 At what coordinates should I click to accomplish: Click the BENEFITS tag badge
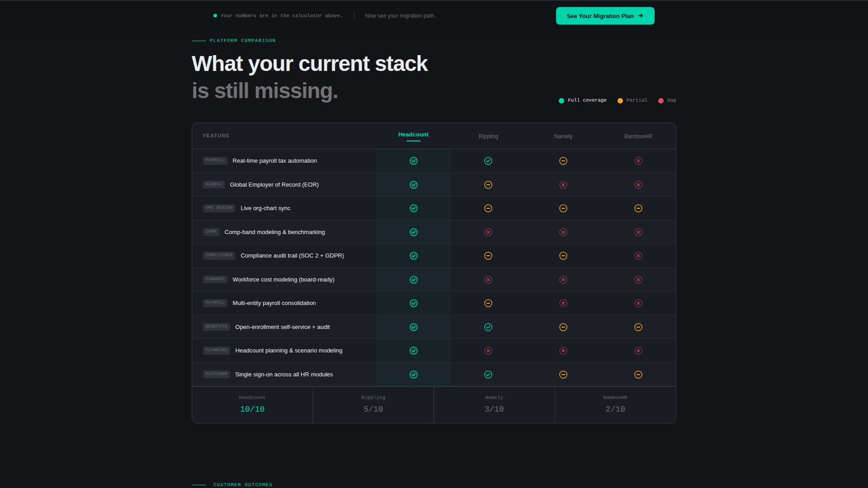(x=216, y=327)
